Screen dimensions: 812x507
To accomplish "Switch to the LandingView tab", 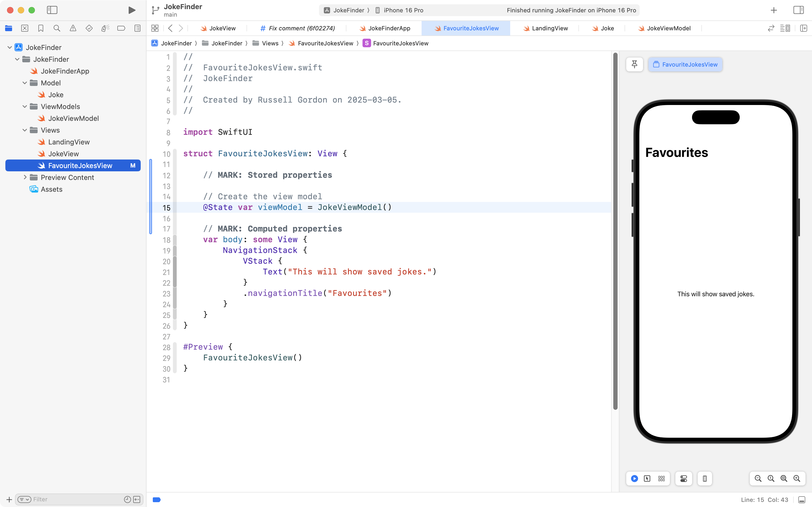I will pyautogui.click(x=549, y=28).
